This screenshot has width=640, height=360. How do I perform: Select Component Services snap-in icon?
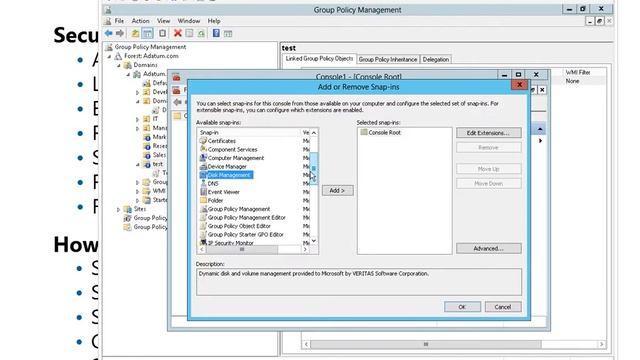203,149
